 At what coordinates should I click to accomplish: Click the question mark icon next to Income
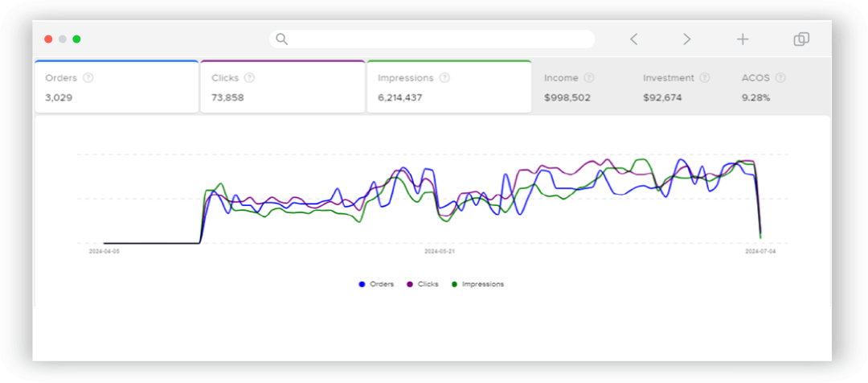[x=589, y=78]
